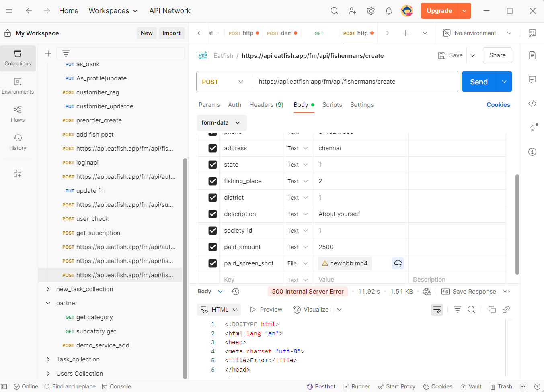Expand the new_task_collection folder
This screenshot has width=544, height=392.
[x=48, y=289]
